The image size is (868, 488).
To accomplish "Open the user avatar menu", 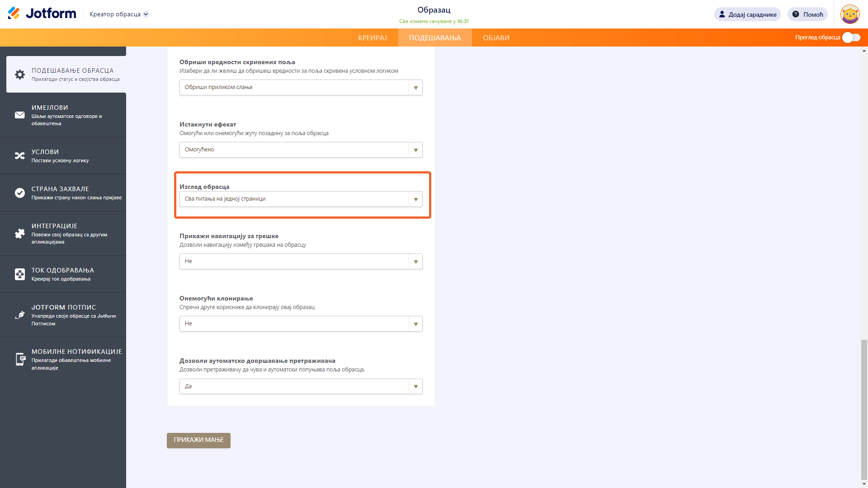I will [850, 14].
